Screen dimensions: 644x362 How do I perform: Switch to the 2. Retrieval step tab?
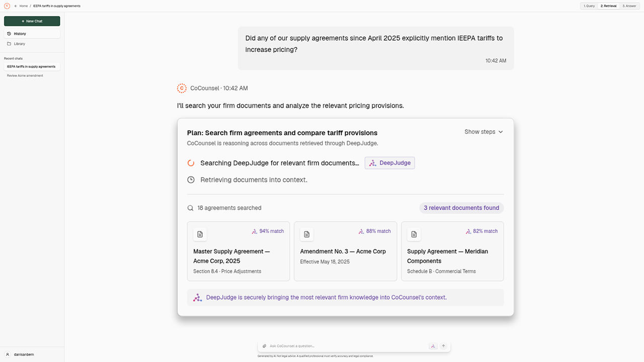[x=608, y=6]
